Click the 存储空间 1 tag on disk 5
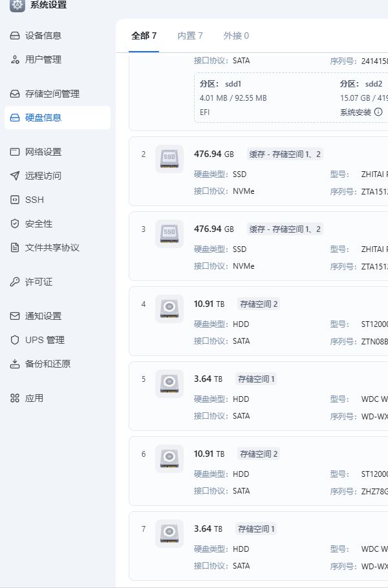Image resolution: width=388 pixels, height=588 pixels. 256,379
